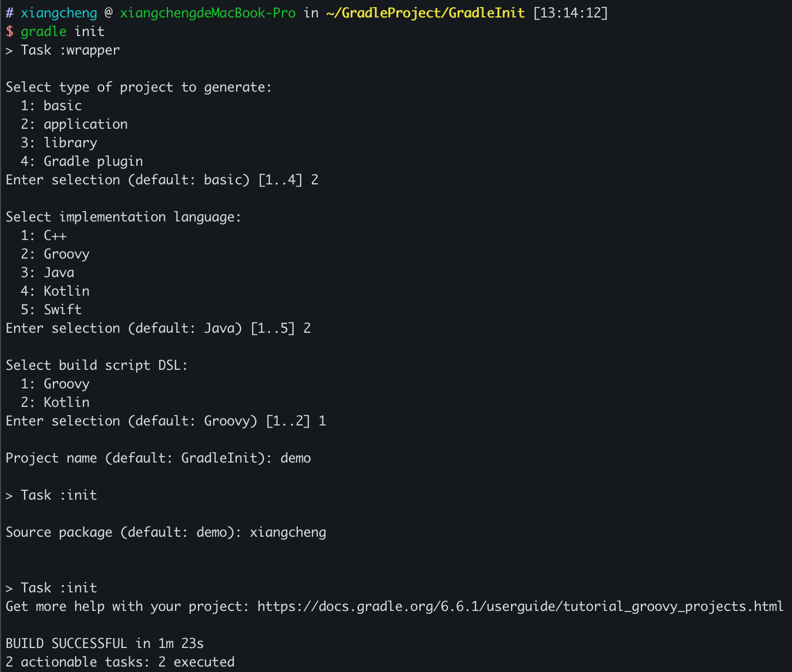
Task: Open the docs.gradle.org userguide URL
Action: coord(520,607)
